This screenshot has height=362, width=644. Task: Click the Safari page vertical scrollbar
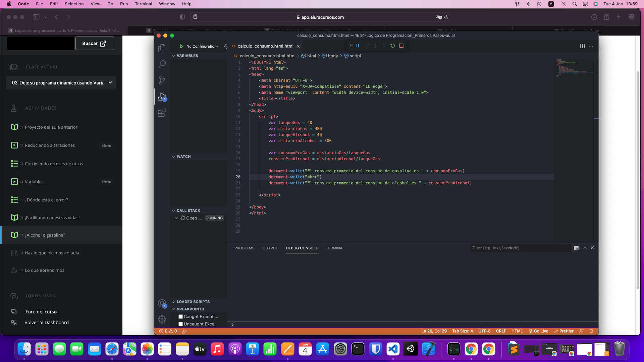tap(638, 180)
